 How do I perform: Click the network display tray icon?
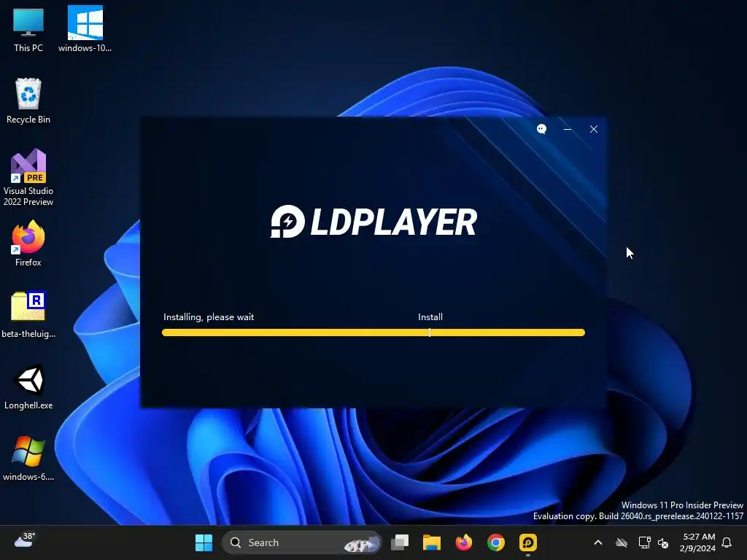pyautogui.click(x=644, y=542)
